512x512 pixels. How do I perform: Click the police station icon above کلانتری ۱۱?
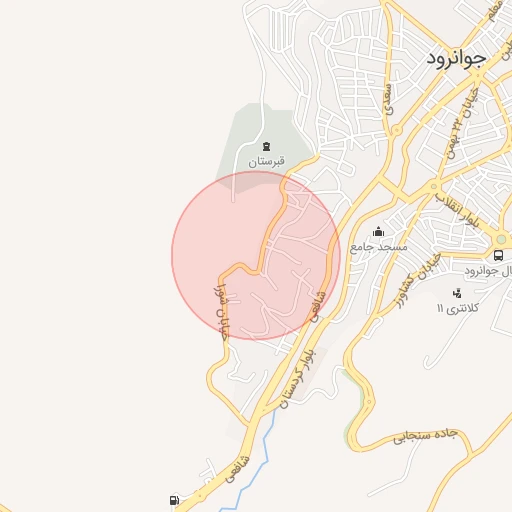[x=457, y=293]
